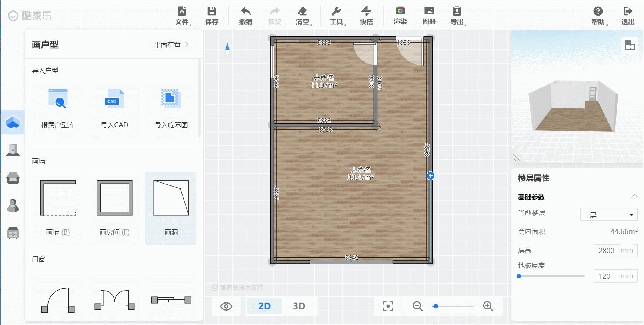Screen dimensions: 644x325
Task: Fit view with the center-focus icon
Action: click(x=388, y=306)
